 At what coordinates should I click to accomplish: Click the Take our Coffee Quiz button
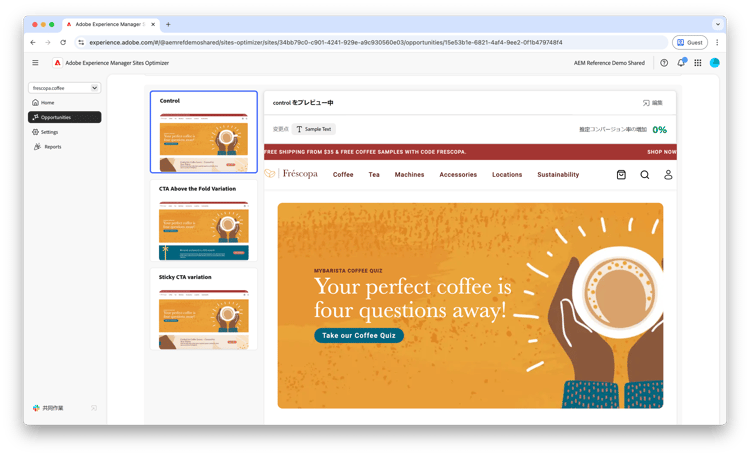(x=359, y=335)
